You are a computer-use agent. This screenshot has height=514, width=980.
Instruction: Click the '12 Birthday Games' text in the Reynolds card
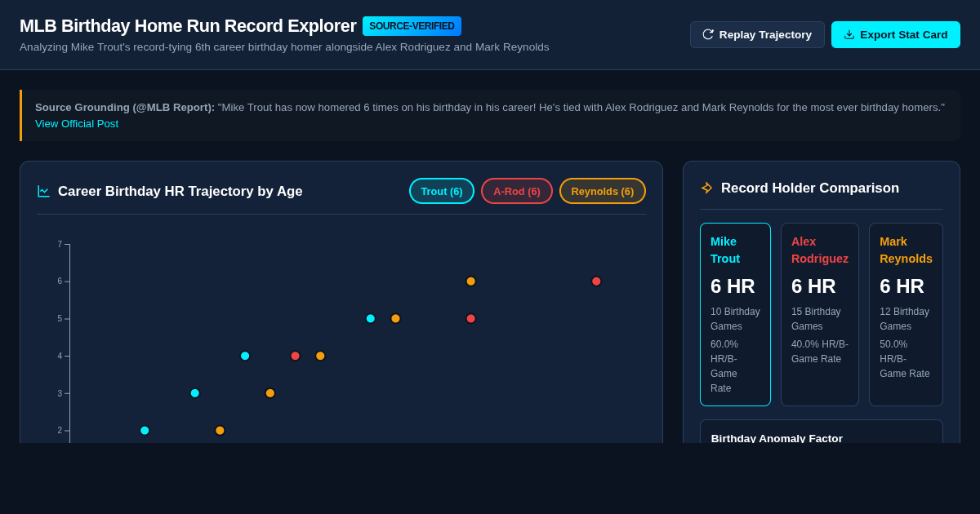[x=904, y=318]
